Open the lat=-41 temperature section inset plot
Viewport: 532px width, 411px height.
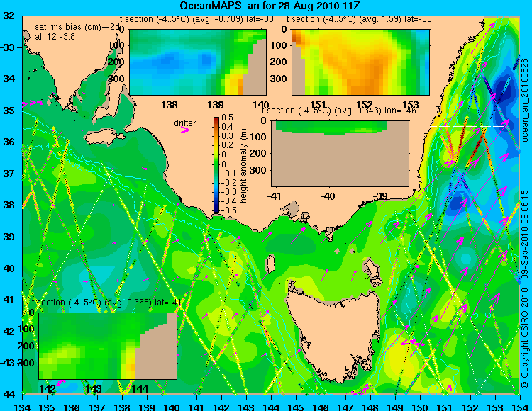108,346
